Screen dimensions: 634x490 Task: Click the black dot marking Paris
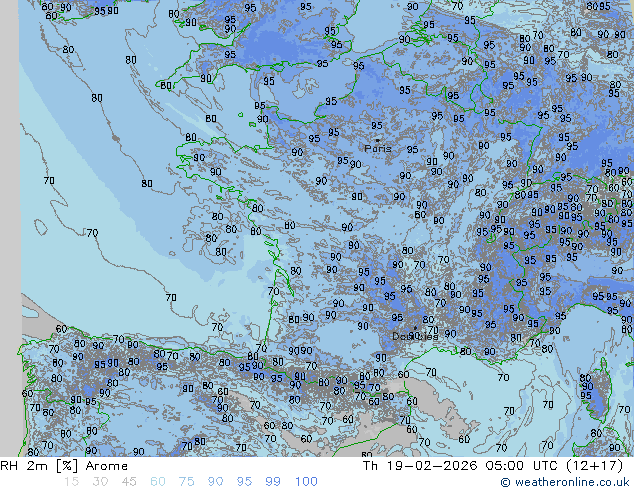coord(378,140)
